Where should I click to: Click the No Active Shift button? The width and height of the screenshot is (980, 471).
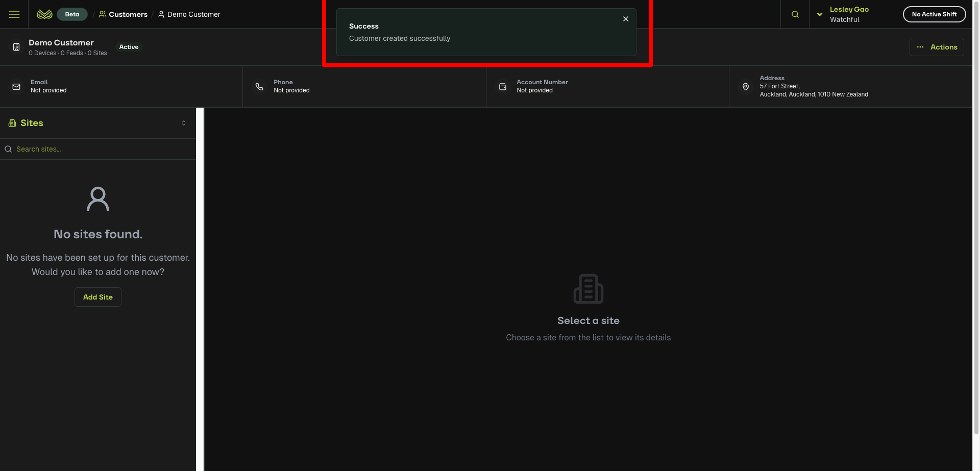click(934, 14)
